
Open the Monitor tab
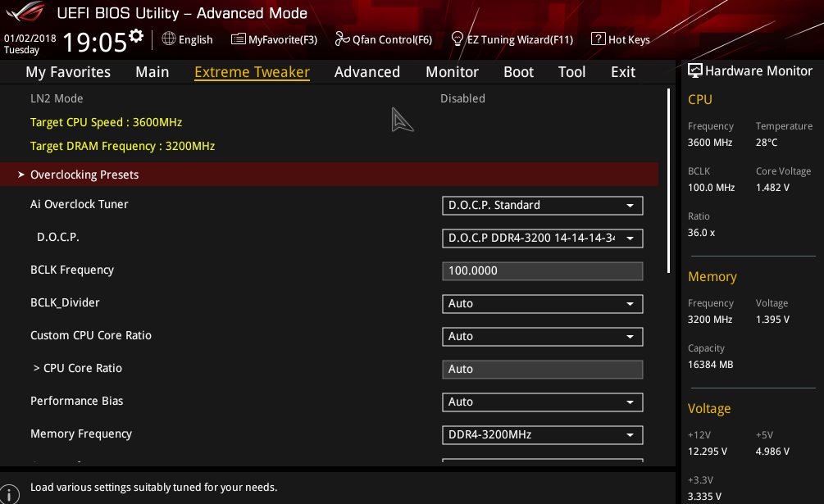click(x=452, y=72)
